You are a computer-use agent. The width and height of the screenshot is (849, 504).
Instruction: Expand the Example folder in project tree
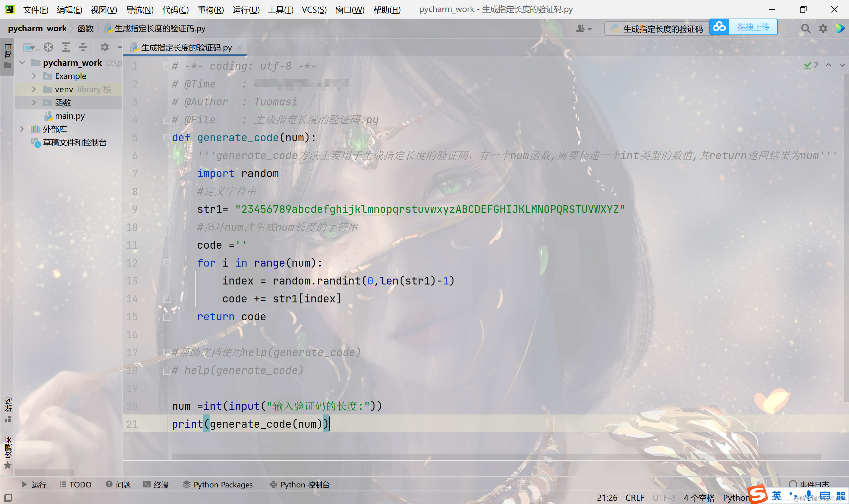coord(33,76)
